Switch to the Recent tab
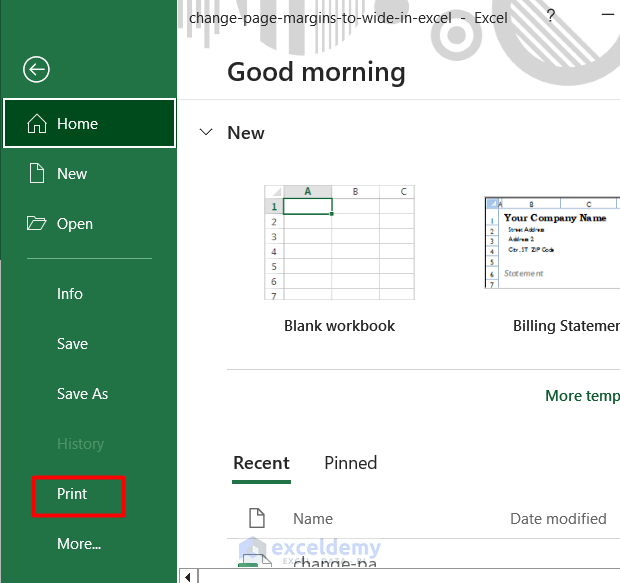 [x=261, y=464]
